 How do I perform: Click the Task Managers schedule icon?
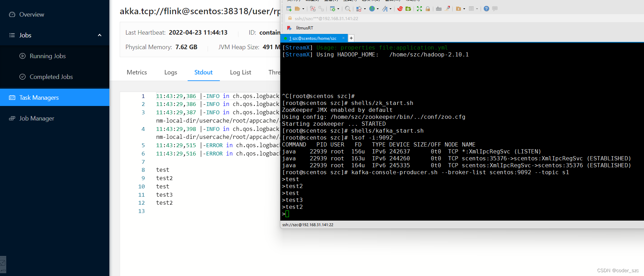click(12, 98)
